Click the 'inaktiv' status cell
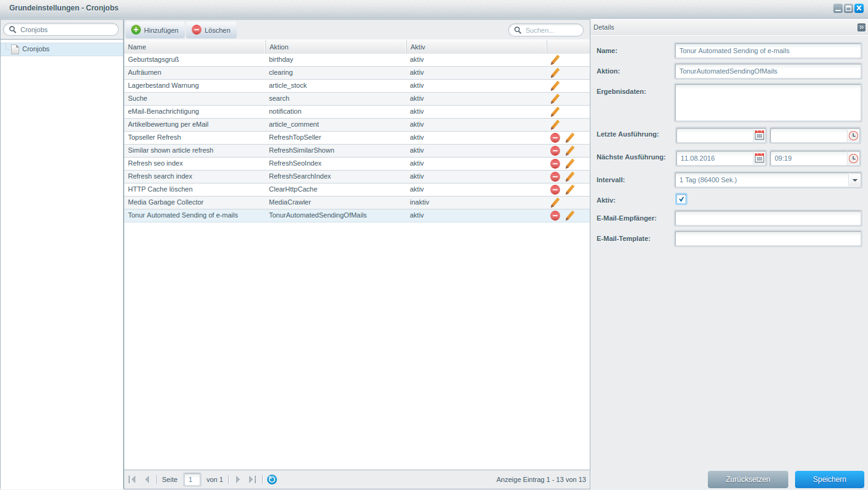Screen dimensions: 868x490 pos(419,202)
